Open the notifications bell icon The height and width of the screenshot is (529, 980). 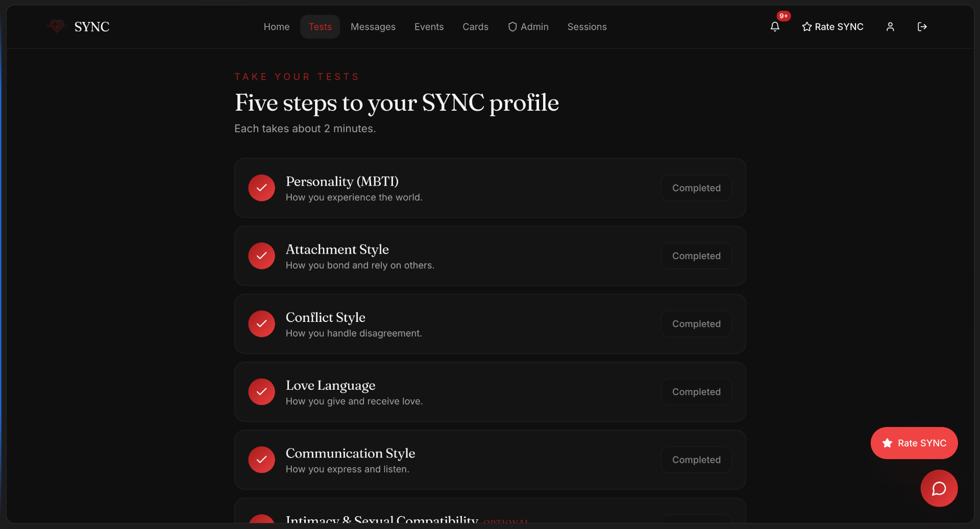coord(775,27)
